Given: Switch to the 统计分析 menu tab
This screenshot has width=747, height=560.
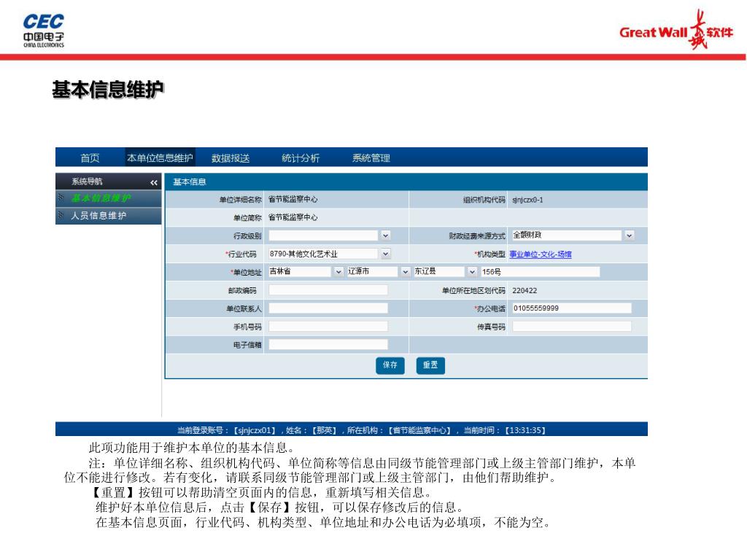Looking at the screenshot, I should [301, 157].
